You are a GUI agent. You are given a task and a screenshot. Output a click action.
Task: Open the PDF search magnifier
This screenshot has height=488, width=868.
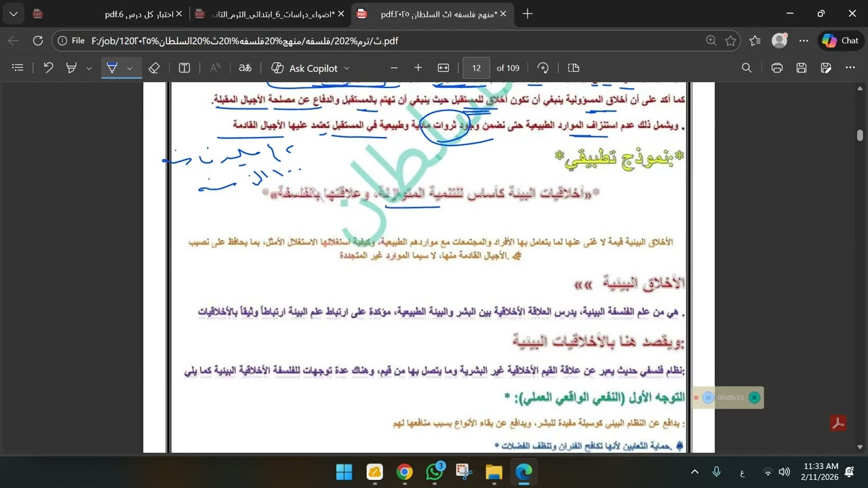[x=747, y=68]
